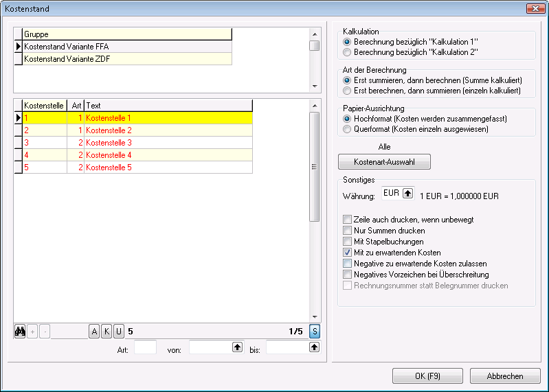Click the Art column header
This screenshot has height=392, width=549.
coord(76,106)
